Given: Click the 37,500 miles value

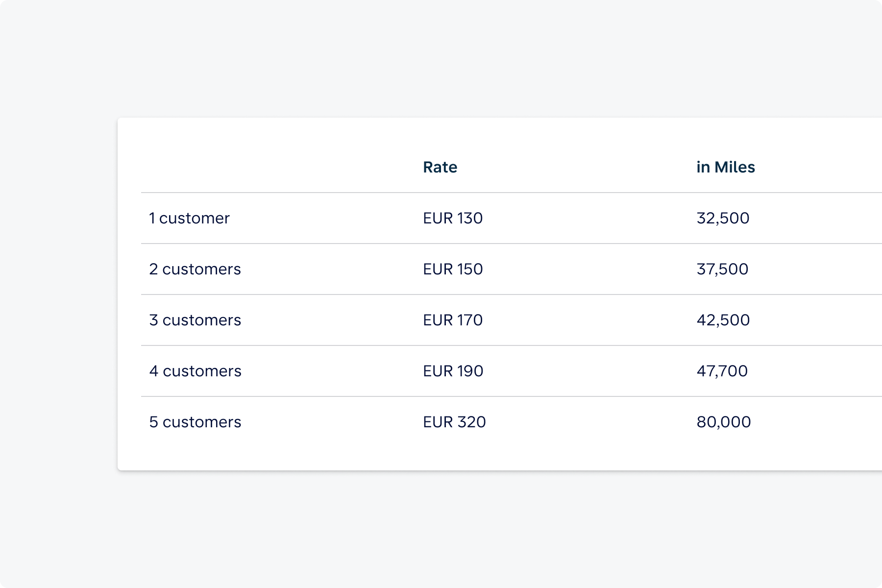Looking at the screenshot, I should [722, 269].
